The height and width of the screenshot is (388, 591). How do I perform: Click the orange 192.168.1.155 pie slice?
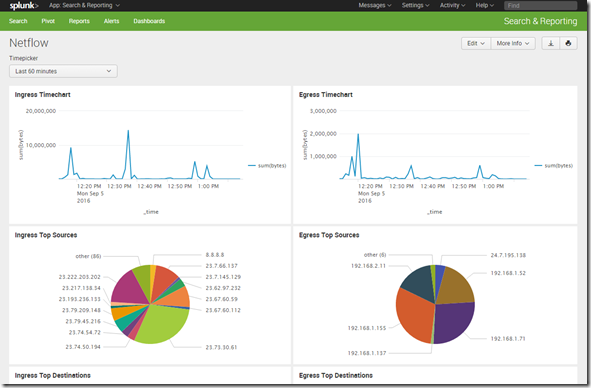click(x=414, y=316)
